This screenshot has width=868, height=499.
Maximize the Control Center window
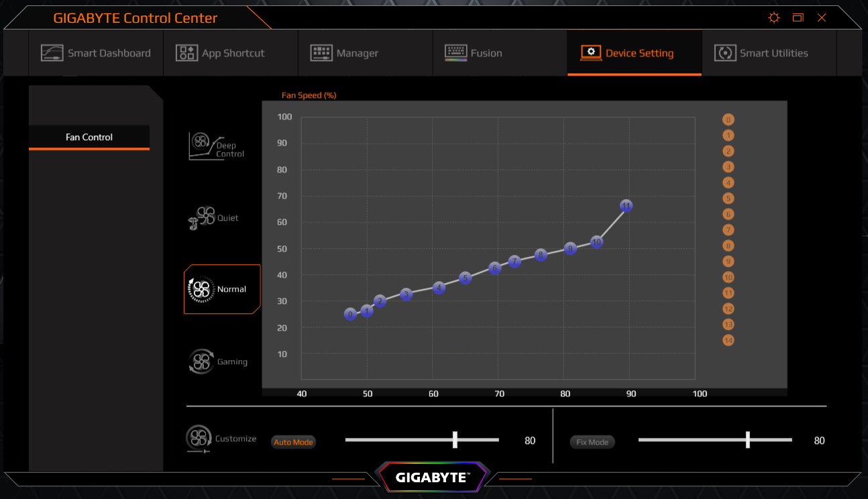coord(798,17)
